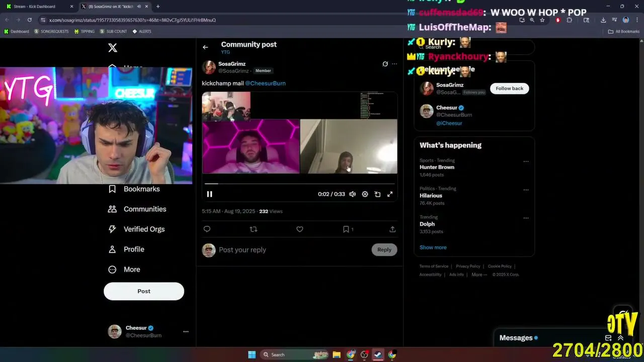This screenshot has height=362, width=644.
Task: Open Steam from the taskbar
Action: coord(378,355)
